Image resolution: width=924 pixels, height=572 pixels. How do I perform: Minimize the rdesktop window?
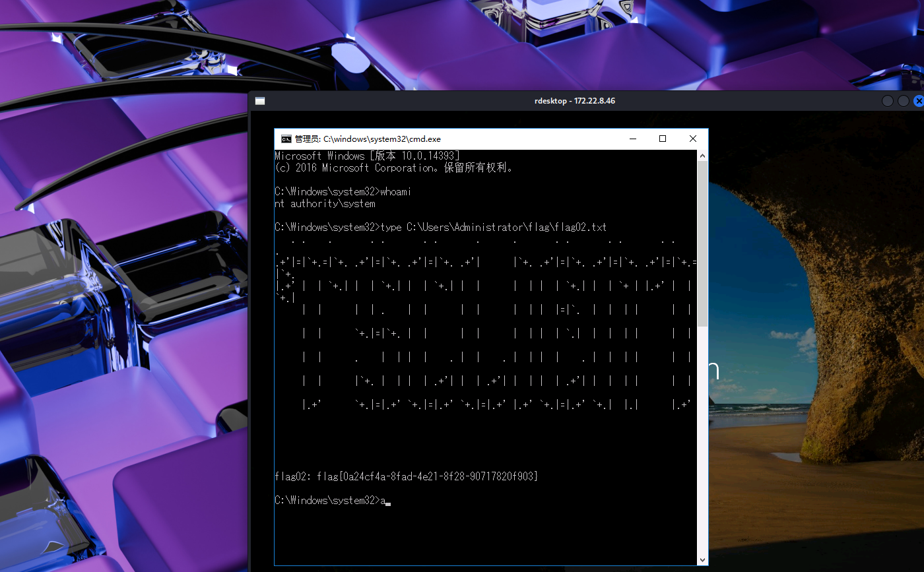point(888,101)
